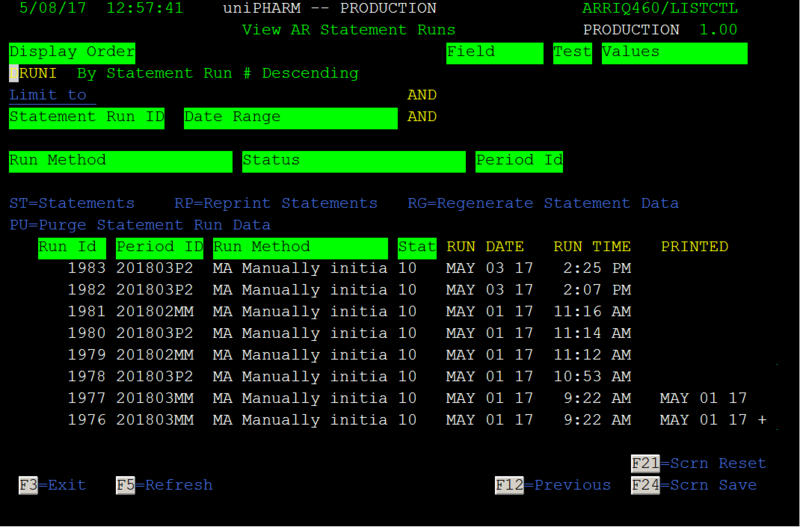800x527 pixels.
Task: Click the DRUNI display order input
Action: (33, 73)
